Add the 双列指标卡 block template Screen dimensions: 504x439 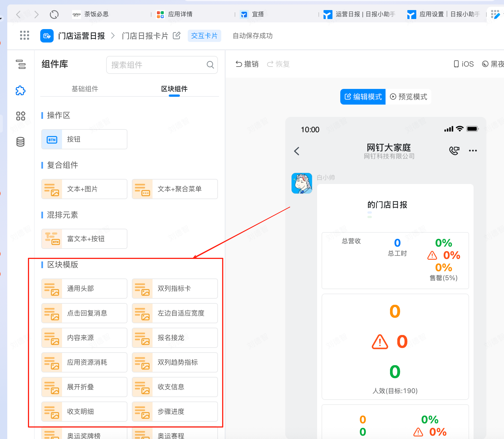[x=175, y=289]
